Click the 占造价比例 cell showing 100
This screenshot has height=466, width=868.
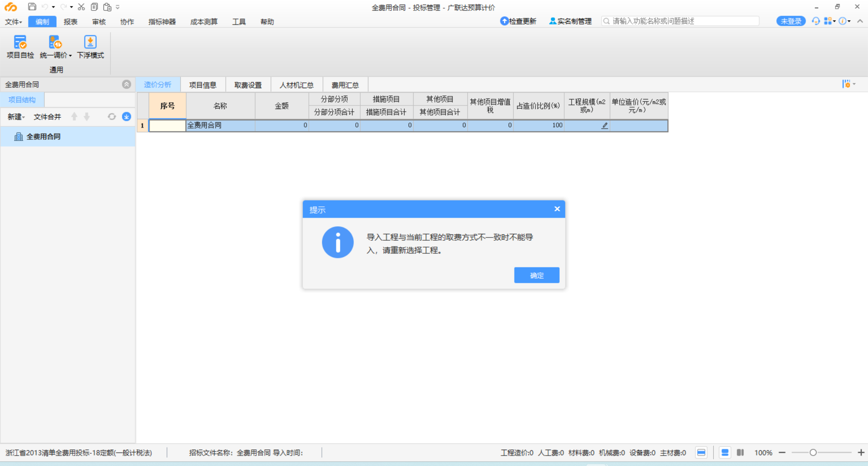point(539,125)
